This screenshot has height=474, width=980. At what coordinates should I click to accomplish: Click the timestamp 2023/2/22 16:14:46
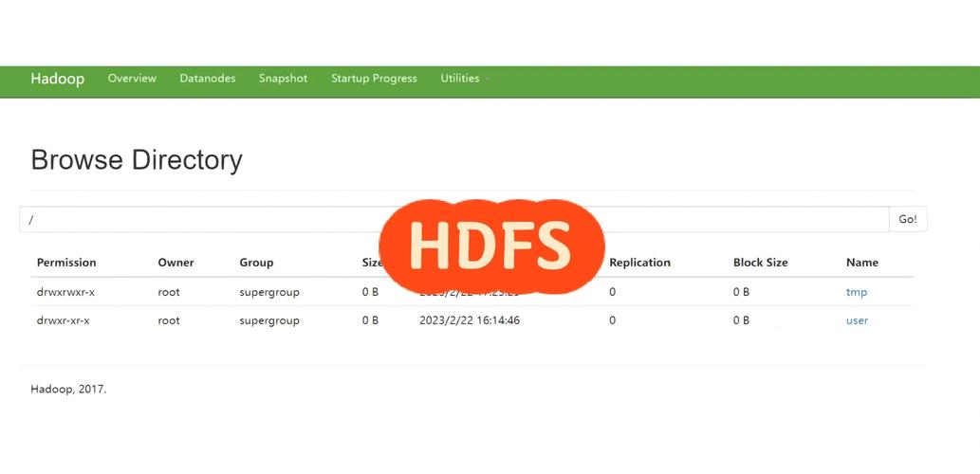pyautogui.click(x=470, y=320)
